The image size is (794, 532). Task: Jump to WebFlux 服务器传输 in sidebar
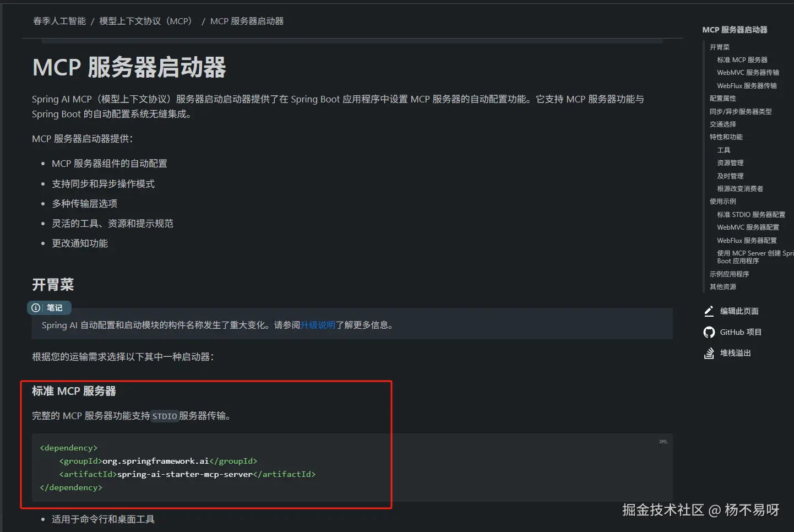(747, 86)
